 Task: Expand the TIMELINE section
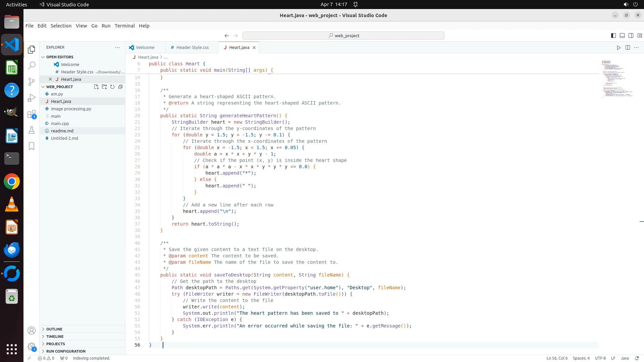click(55, 337)
